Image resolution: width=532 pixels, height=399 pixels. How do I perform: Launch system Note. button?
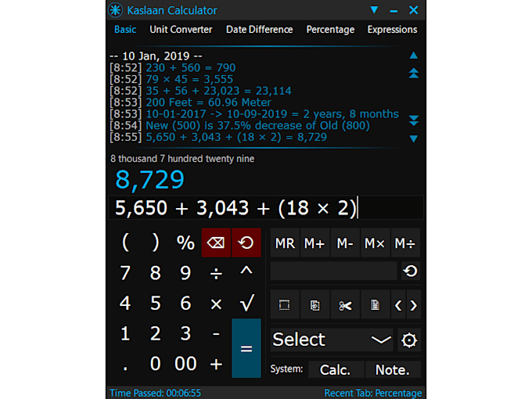[393, 370]
